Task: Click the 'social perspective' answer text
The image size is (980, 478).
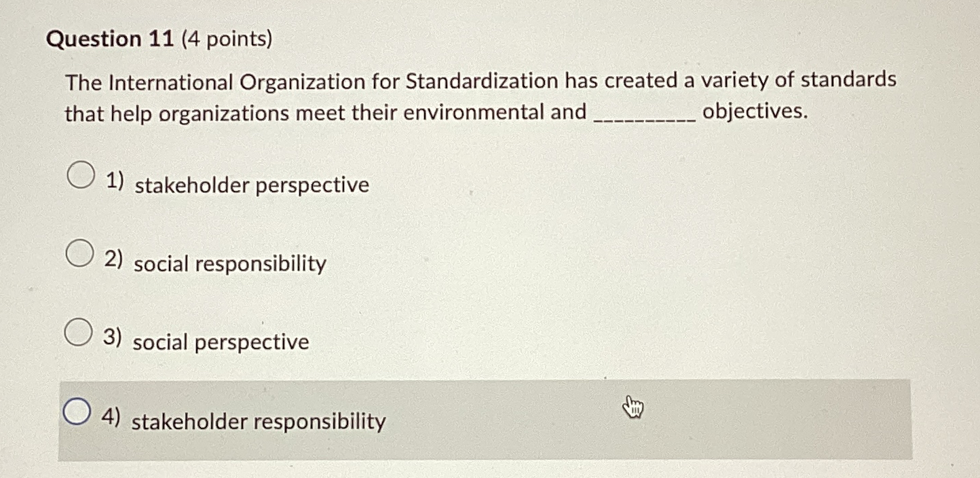Action: pos(221,342)
